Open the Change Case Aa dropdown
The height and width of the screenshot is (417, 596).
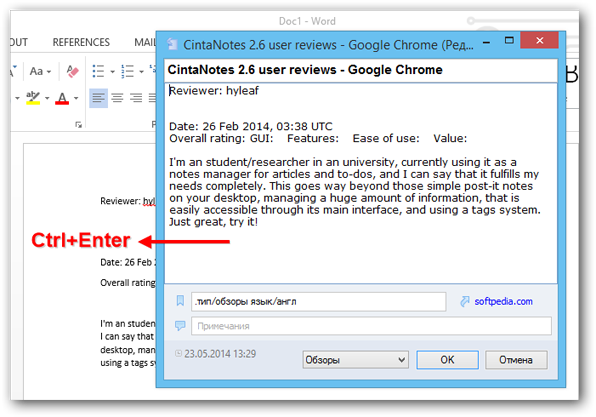[x=40, y=71]
